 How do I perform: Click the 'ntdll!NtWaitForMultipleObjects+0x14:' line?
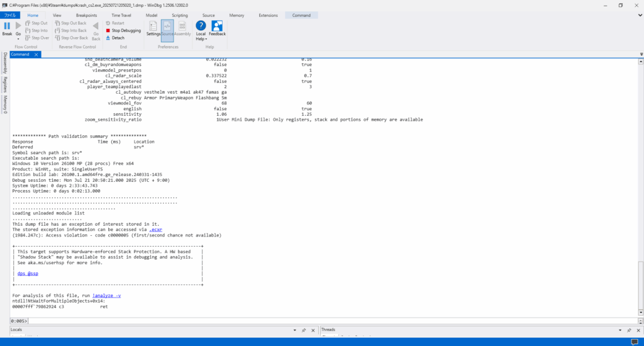pyautogui.click(x=58, y=301)
